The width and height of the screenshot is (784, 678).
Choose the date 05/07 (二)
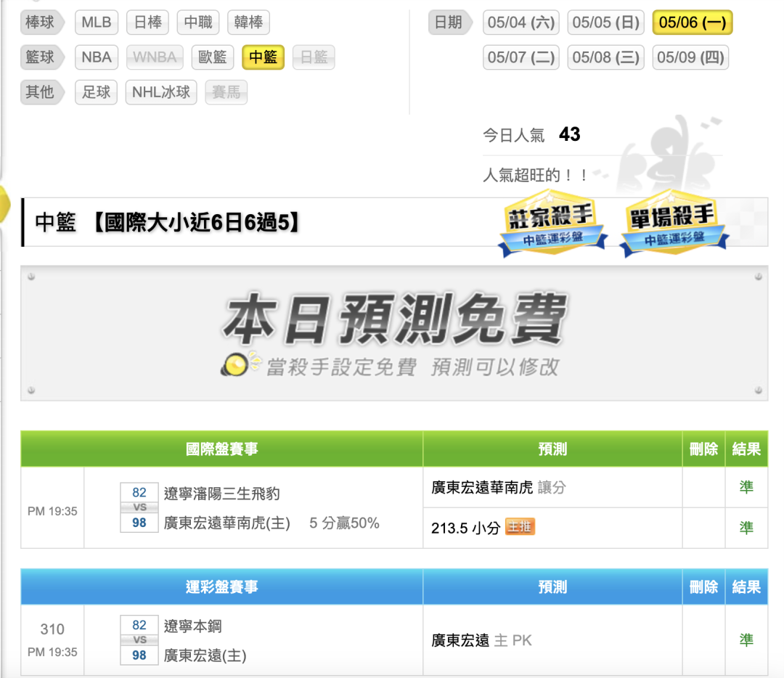tap(521, 57)
